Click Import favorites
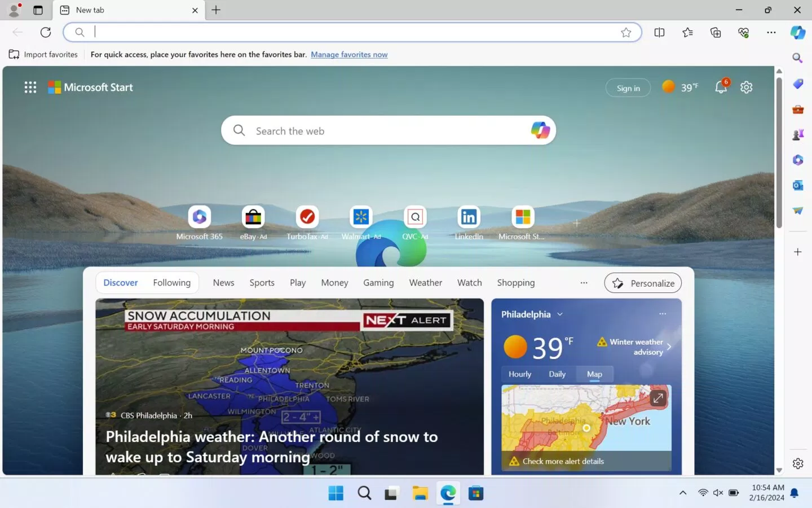812x508 pixels. 43,55
